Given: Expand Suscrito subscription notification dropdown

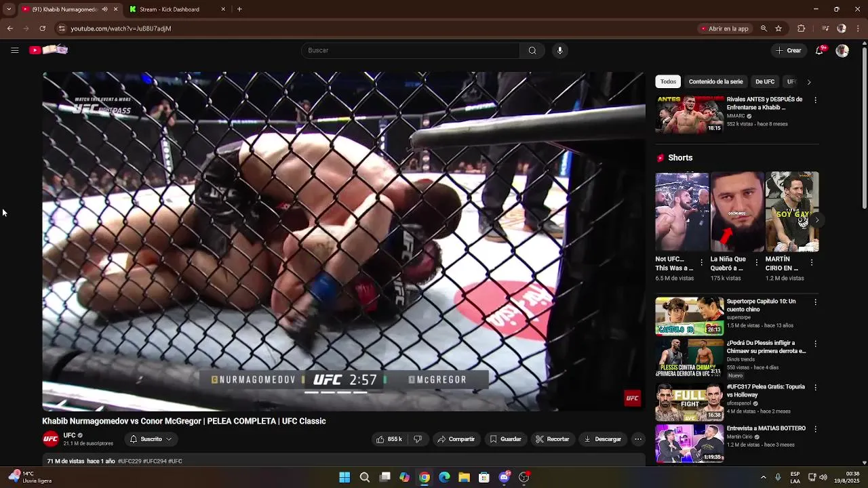Looking at the screenshot, I should (x=151, y=439).
